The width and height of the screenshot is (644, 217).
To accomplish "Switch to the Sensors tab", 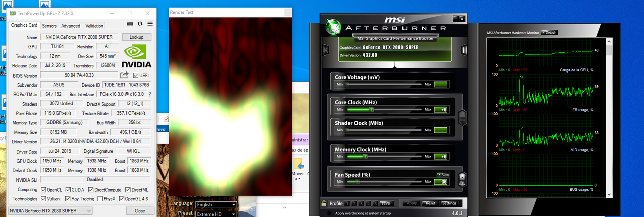I will pos(49,26).
